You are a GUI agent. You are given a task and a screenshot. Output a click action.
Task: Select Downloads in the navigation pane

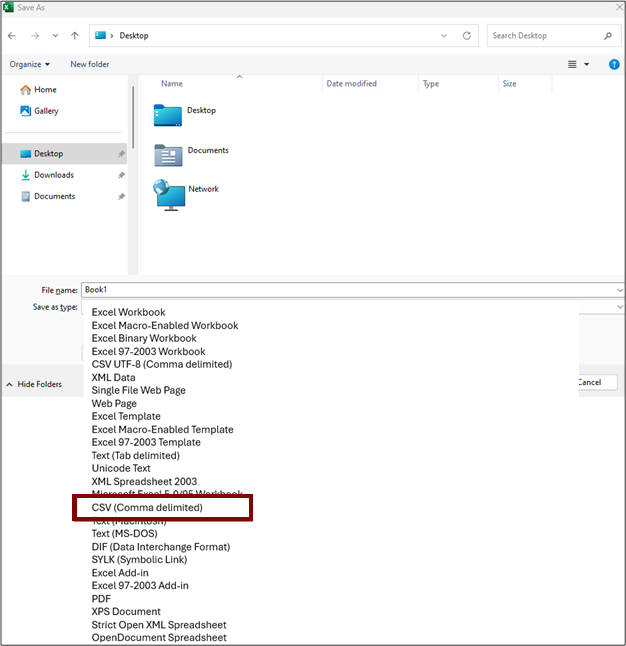coord(53,175)
